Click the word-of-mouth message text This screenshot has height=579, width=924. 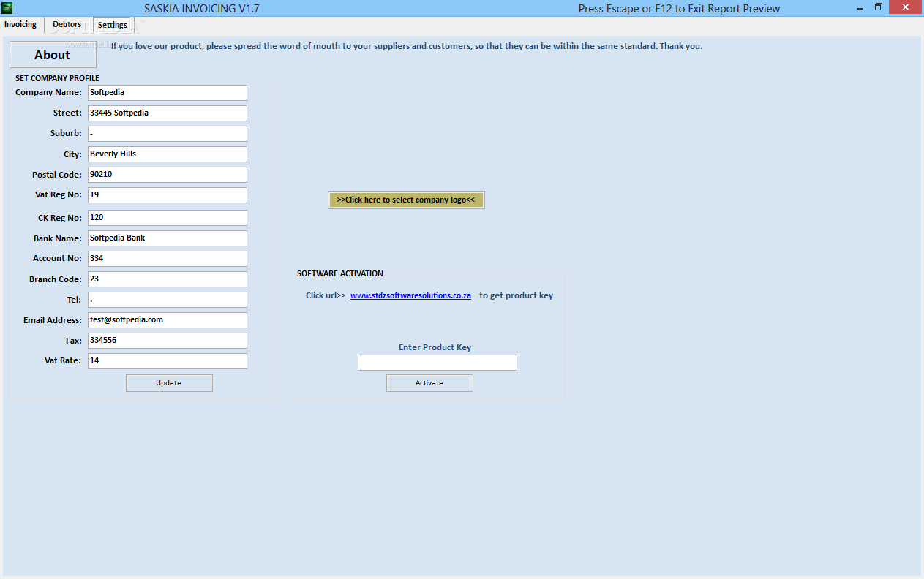pos(407,46)
